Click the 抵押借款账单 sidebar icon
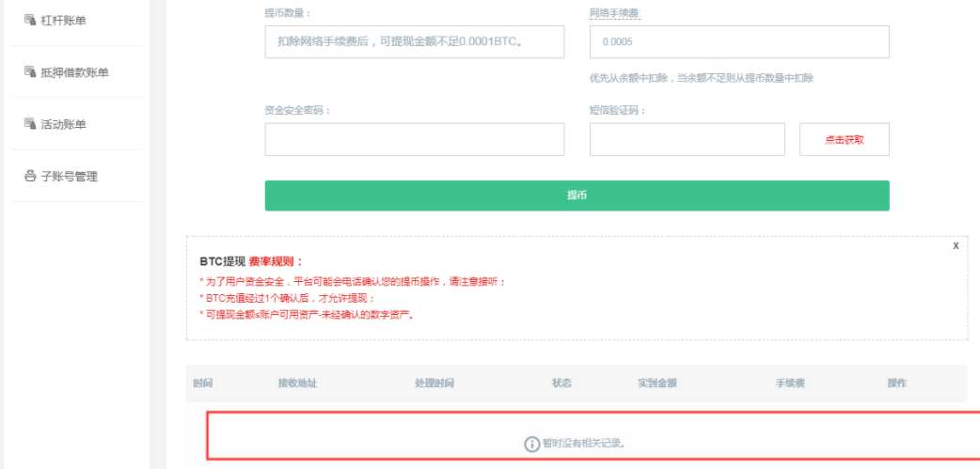 (x=29, y=71)
